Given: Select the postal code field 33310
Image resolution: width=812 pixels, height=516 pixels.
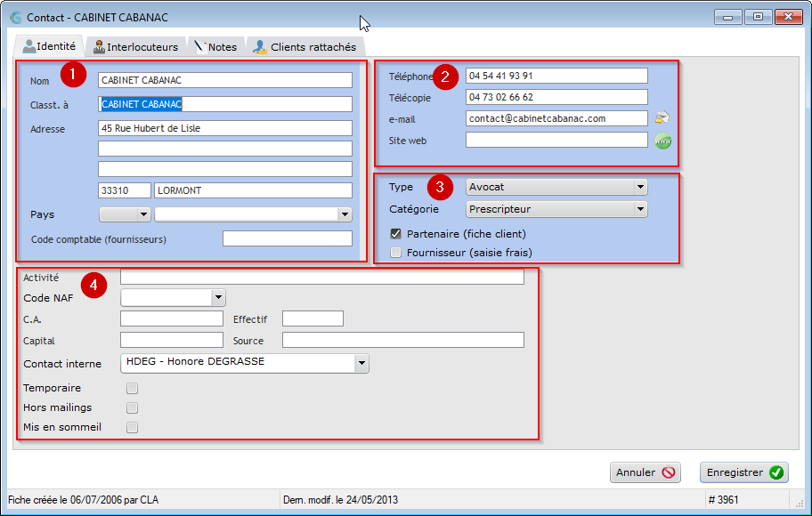Looking at the screenshot, I should 125,190.
